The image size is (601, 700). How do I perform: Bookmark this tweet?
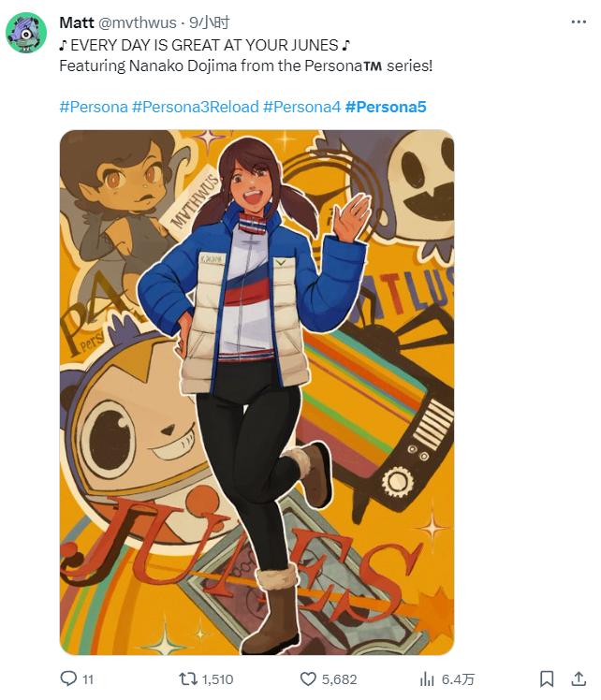pyautogui.click(x=547, y=679)
